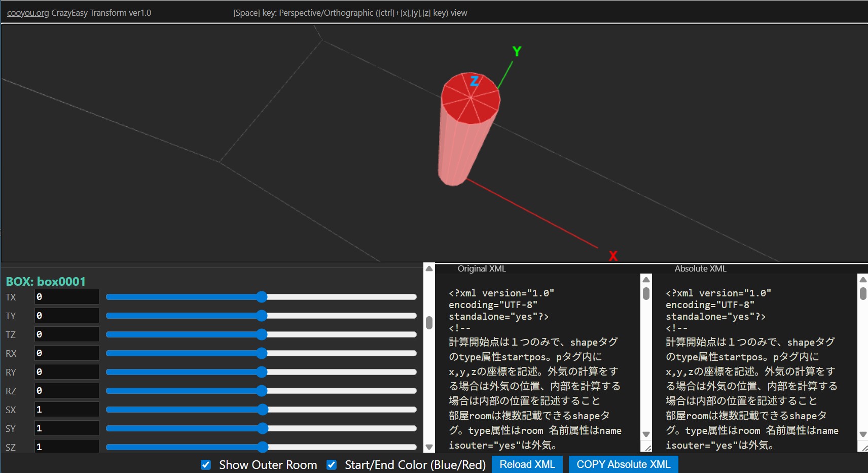The image size is (868, 473).
Task: Click the TX slider handle
Action: (x=262, y=297)
